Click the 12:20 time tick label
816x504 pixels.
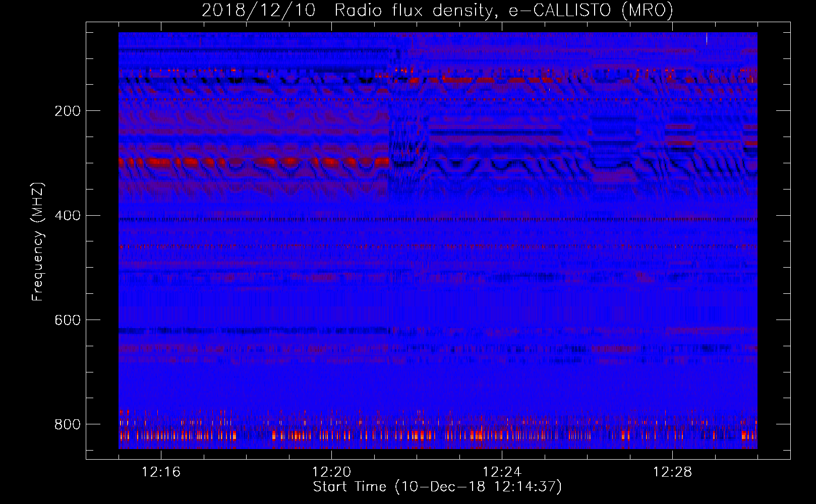(332, 472)
